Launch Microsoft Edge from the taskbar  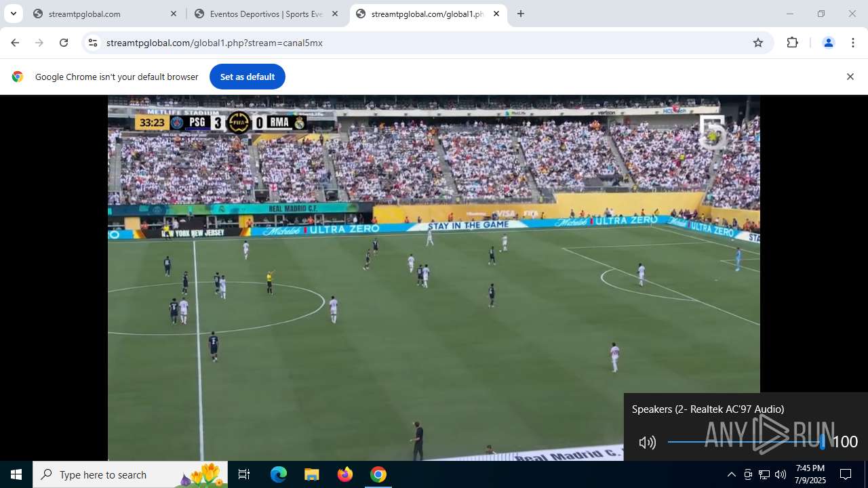coord(279,474)
